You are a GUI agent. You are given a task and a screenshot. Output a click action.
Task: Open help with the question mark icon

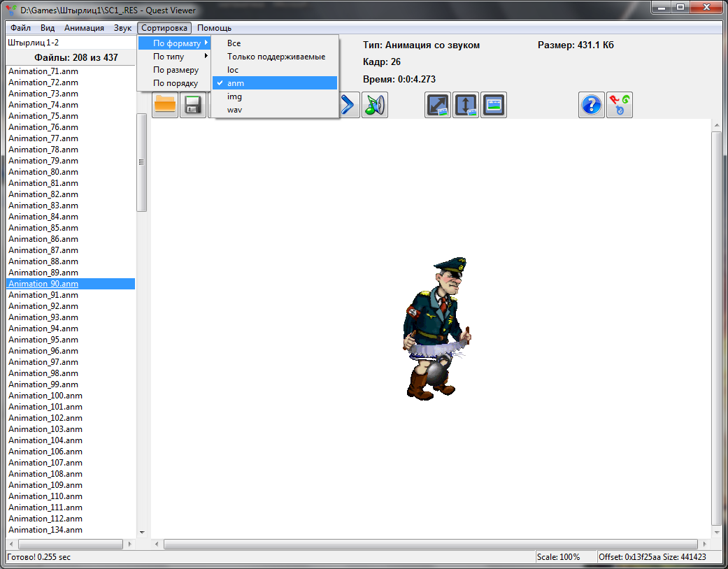(x=592, y=105)
